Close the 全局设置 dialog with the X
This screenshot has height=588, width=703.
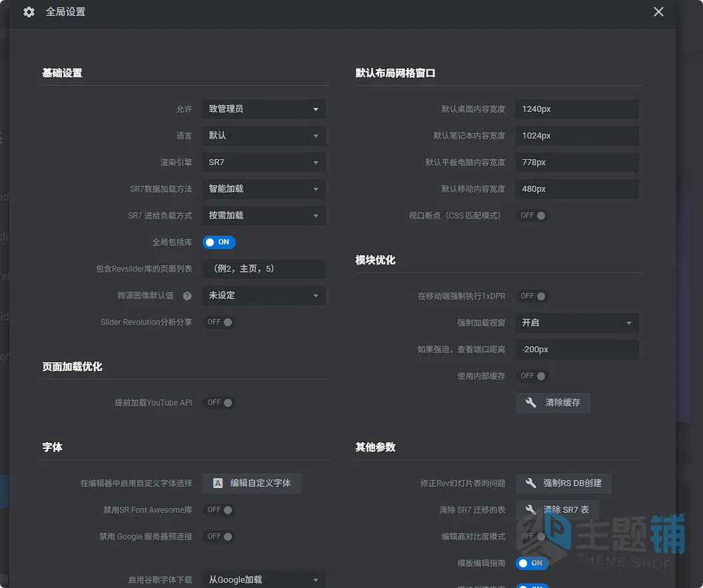coord(658,11)
